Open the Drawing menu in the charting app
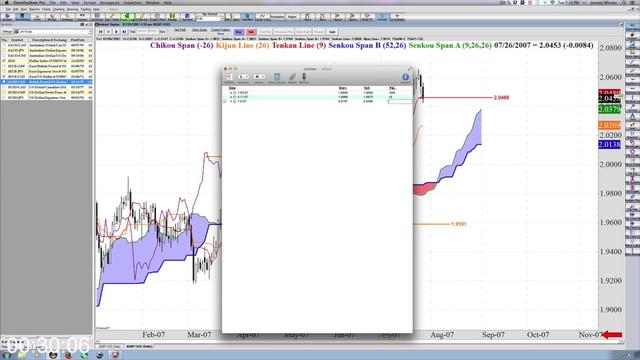640x360 pixels. click(x=72, y=9)
